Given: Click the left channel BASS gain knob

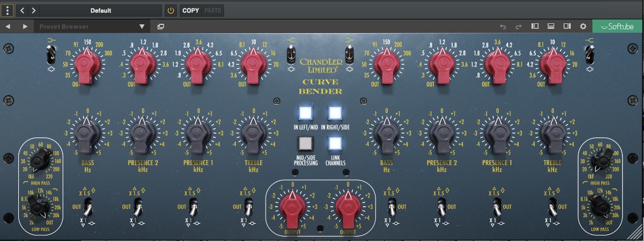Looking at the screenshot, I should 87,136.
